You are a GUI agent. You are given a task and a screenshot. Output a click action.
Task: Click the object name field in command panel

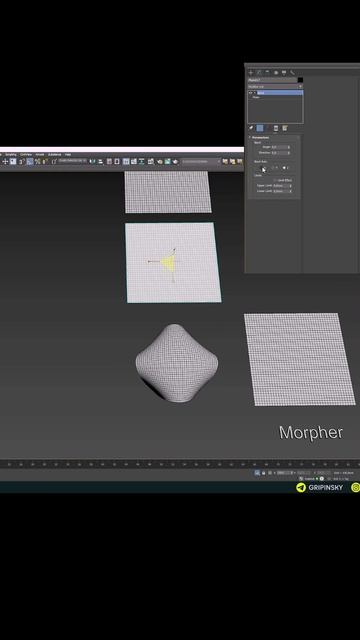tap(272, 80)
